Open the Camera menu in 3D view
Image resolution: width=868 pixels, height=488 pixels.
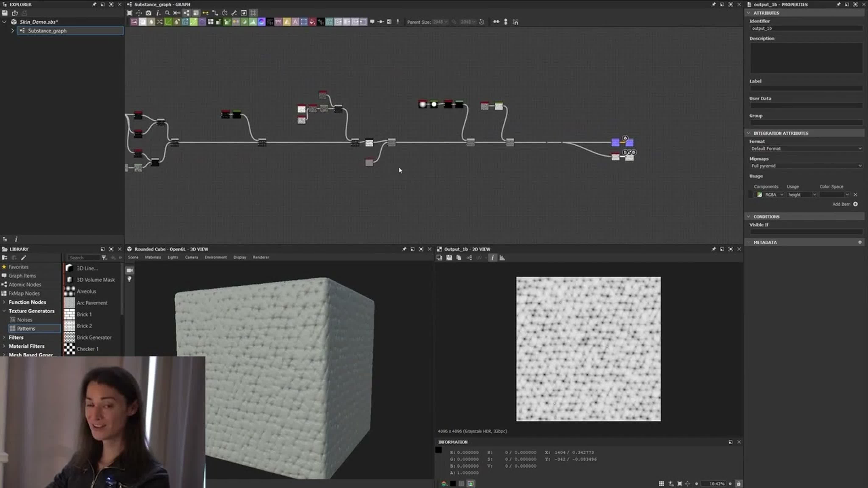[x=191, y=257]
